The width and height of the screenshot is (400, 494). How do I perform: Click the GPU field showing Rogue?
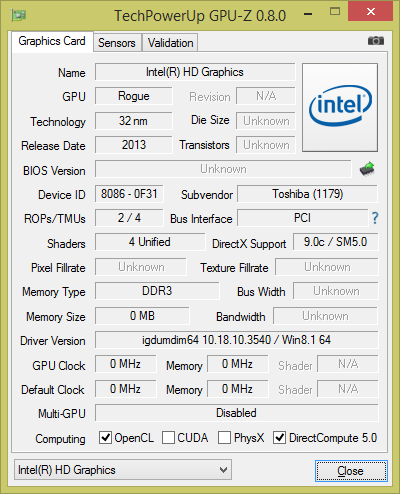point(134,96)
